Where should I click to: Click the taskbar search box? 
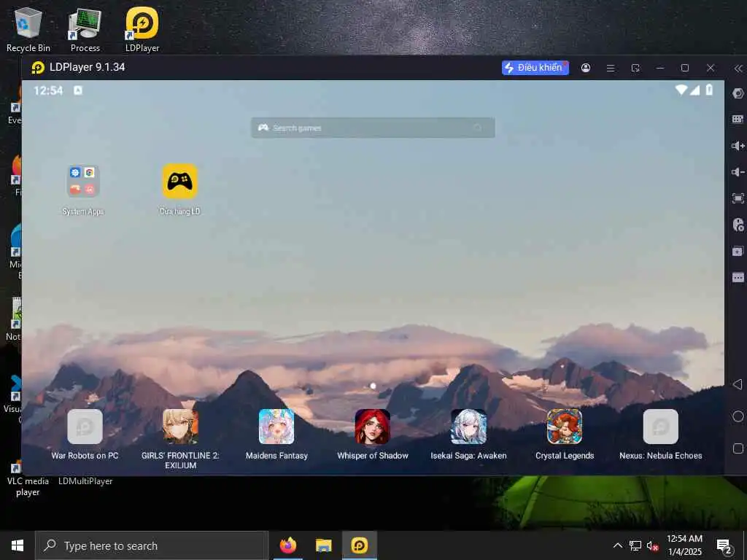tap(152, 545)
